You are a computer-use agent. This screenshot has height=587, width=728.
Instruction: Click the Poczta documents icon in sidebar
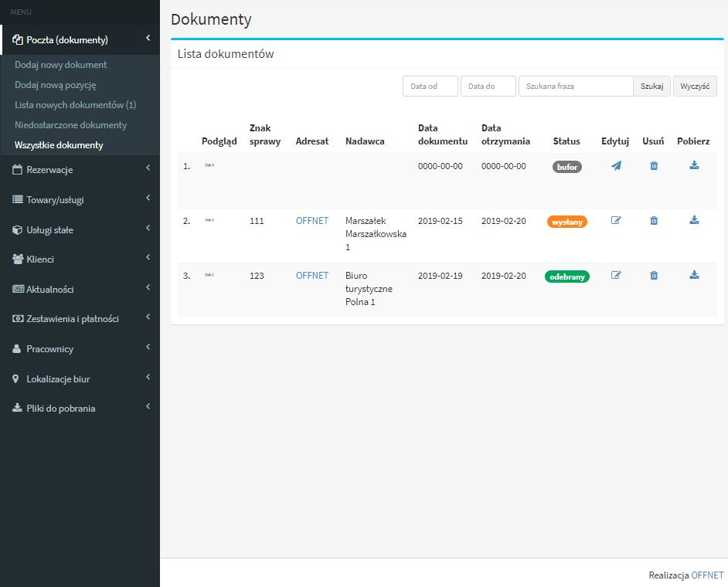[17, 40]
